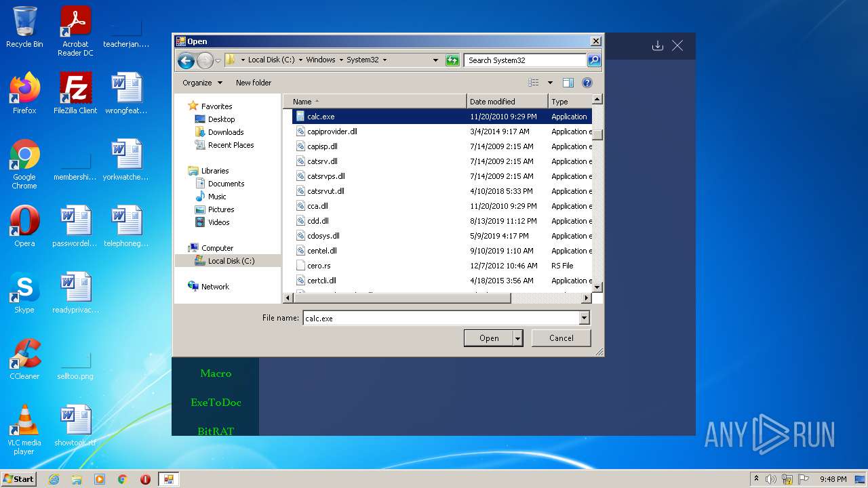Image resolution: width=868 pixels, height=488 pixels.
Task: Launch FileZilla Client desktop icon
Action: pyautogui.click(x=75, y=93)
